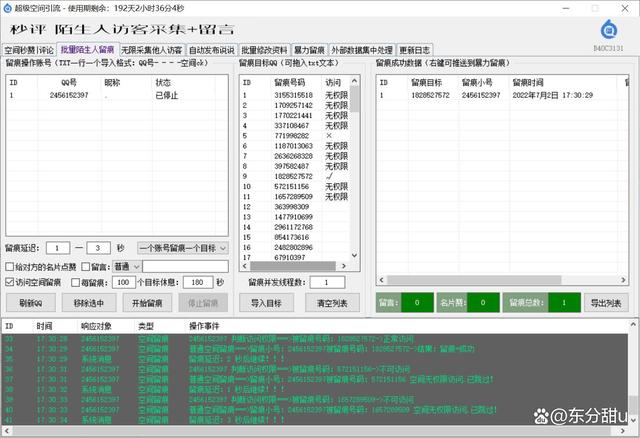Click 导出列表 button
Image resolution: width=640 pixels, height=438 pixels.
[x=606, y=302]
